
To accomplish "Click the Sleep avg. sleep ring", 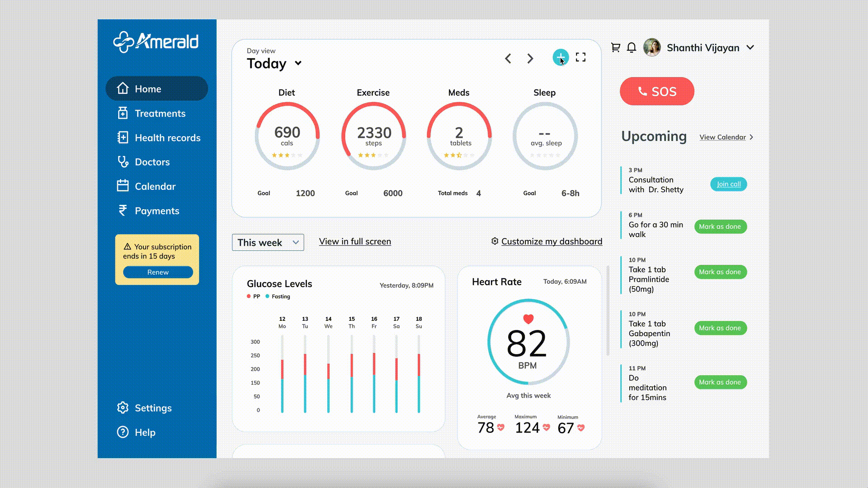I will coord(545,136).
